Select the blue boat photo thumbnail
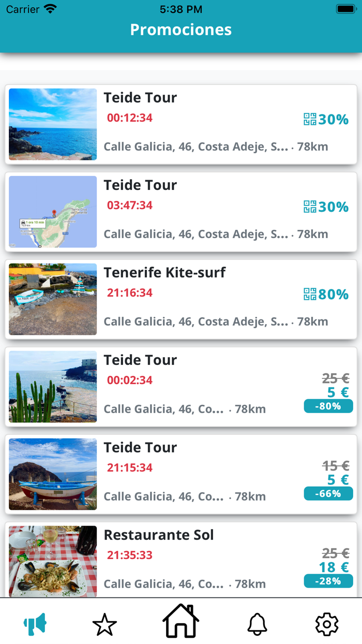This screenshot has height=644, width=362. point(53,474)
